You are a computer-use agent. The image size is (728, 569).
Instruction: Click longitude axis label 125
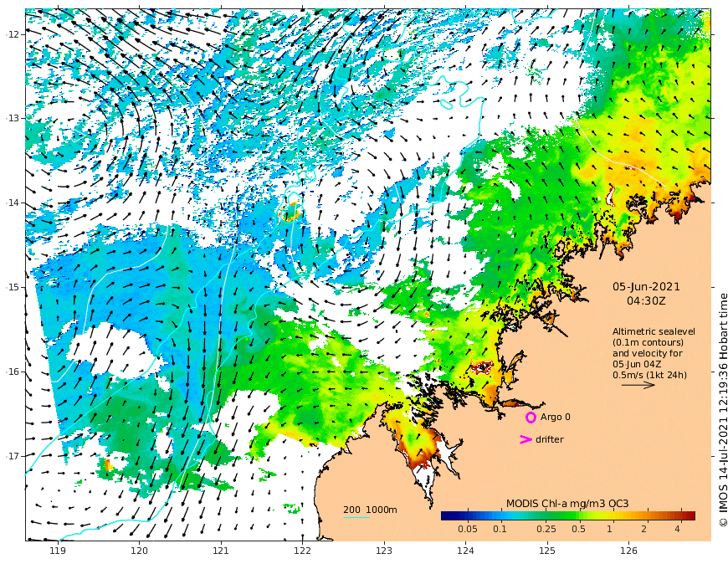[547, 551]
